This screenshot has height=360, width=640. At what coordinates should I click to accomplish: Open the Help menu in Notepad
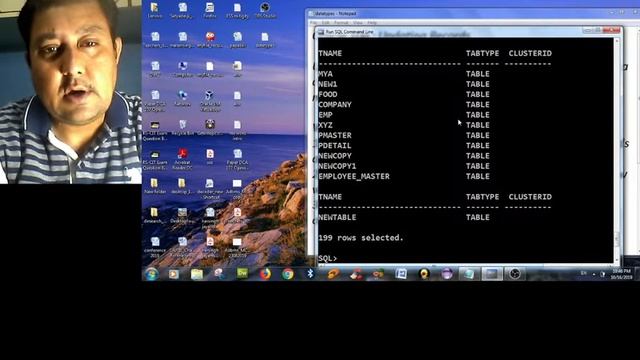(372, 23)
